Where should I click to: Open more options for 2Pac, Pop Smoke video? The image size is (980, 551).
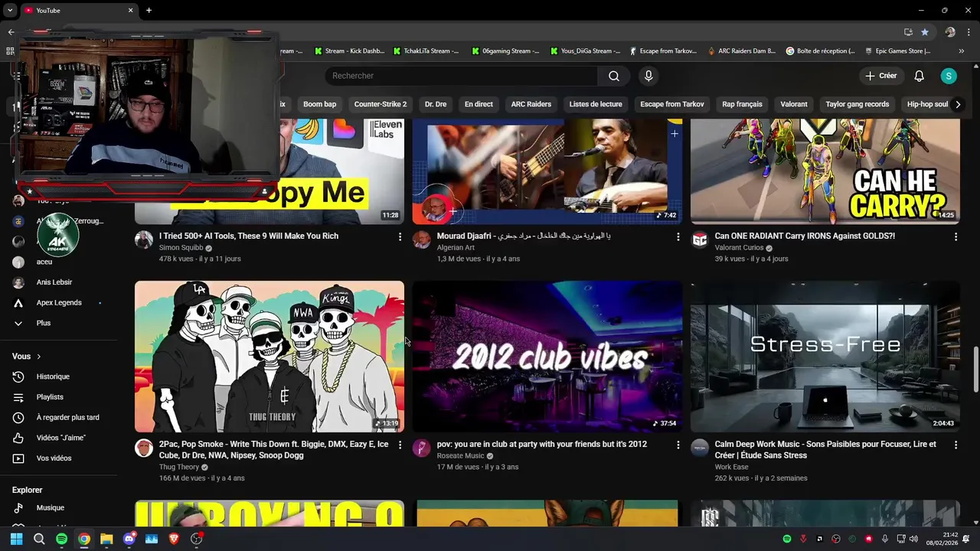tap(400, 445)
